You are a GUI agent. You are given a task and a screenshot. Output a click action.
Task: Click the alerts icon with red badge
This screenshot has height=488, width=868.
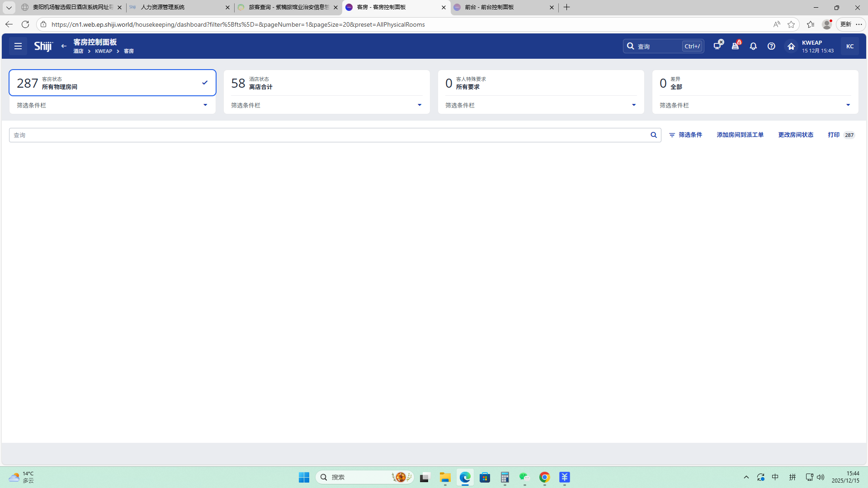point(736,46)
